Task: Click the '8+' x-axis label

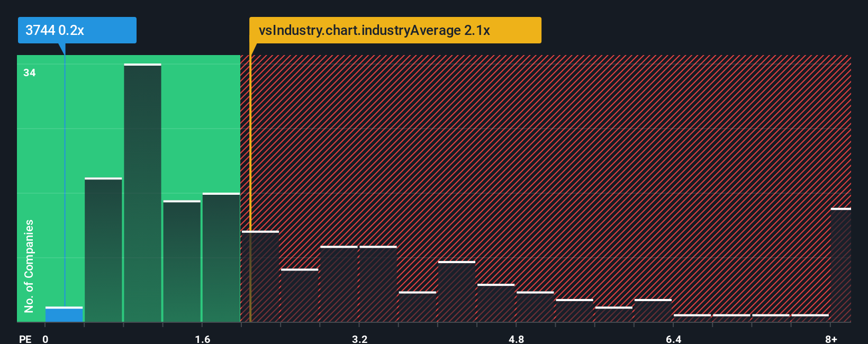Action: (x=831, y=339)
